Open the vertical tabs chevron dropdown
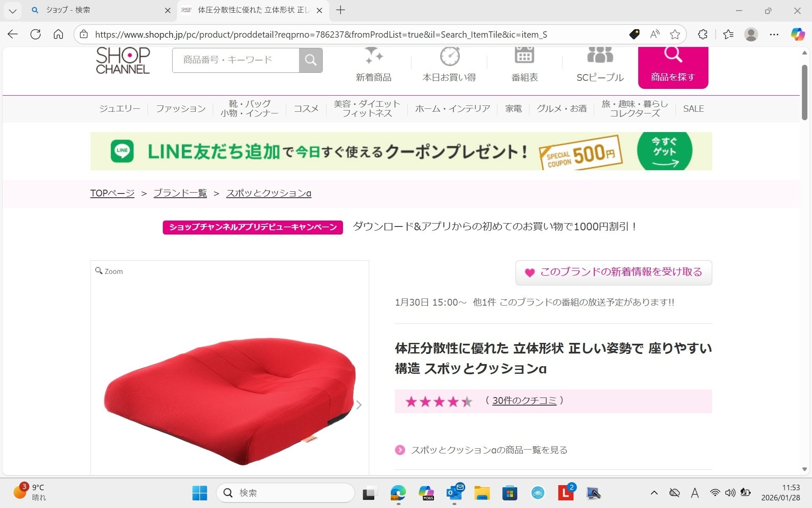 pos(12,10)
